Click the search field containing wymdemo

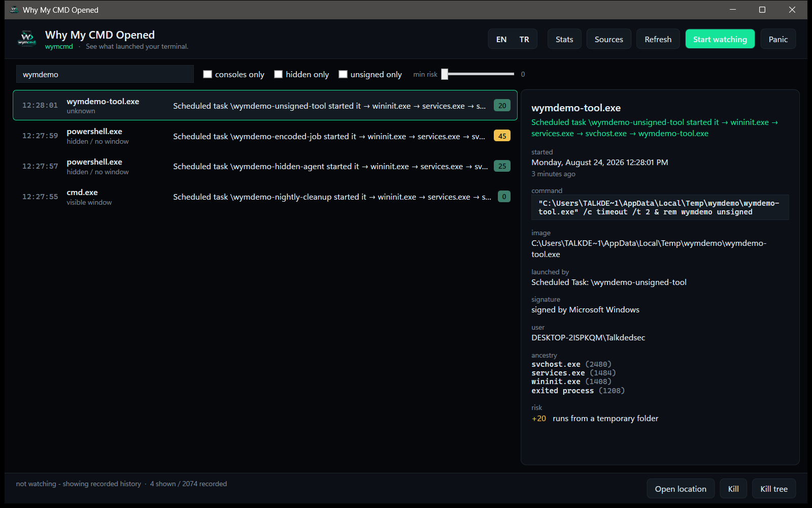[x=105, y=74]
